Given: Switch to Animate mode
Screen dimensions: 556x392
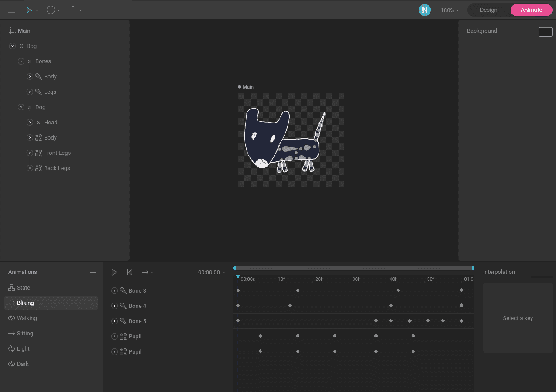Looking at the screenshot, I should coord(531,10).
